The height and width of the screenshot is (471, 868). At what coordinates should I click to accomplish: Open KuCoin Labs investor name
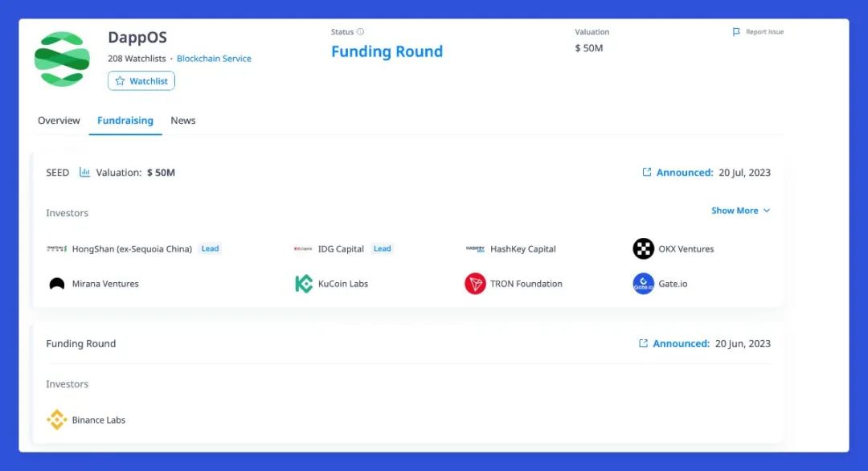coord(342,284)
